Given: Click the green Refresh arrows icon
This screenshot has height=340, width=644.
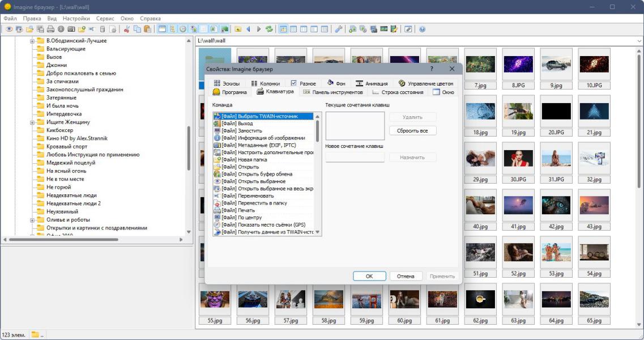Looking at the screenshot, I should [269, 29].
